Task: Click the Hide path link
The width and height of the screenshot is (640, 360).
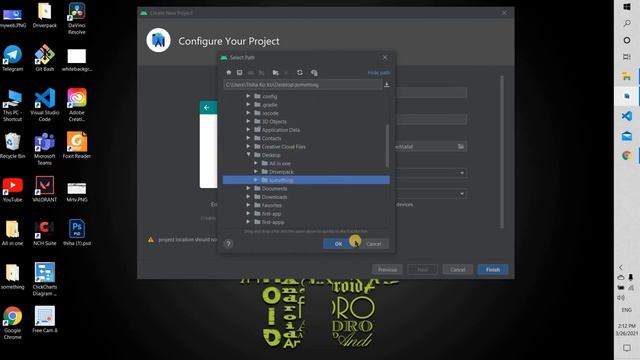Action: pos(379,73)
